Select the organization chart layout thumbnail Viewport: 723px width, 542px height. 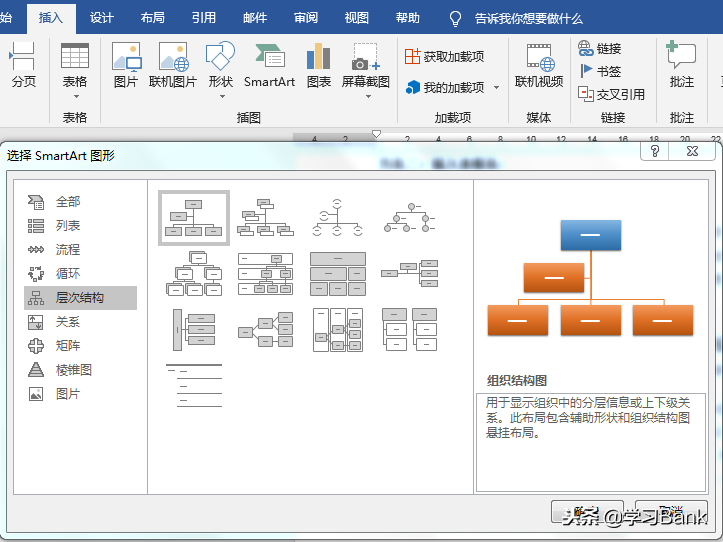click(194, 218)
